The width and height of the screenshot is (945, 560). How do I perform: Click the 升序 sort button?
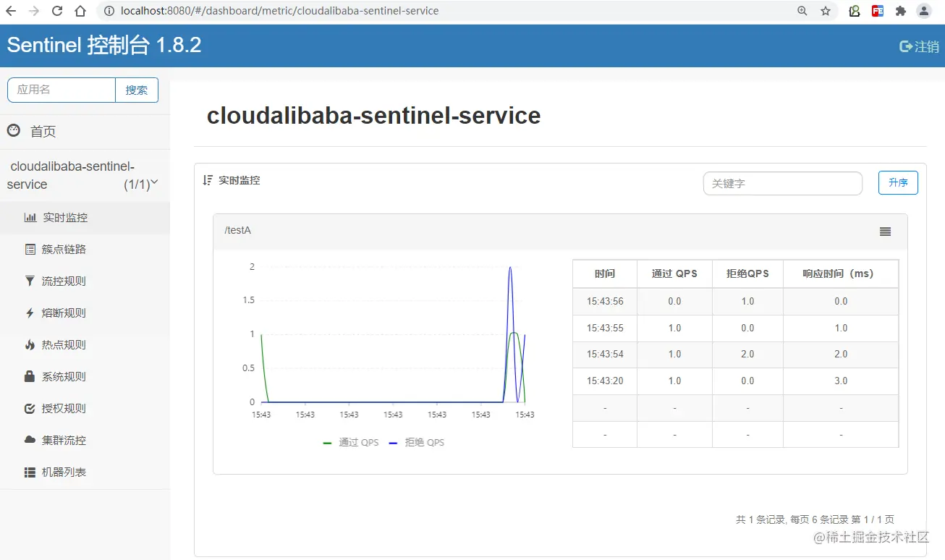[897, 182]
